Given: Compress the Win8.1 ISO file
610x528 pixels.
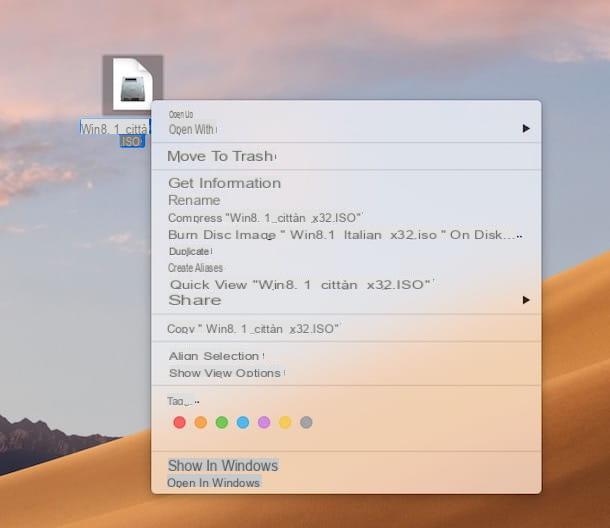Looking at the screenshot, I should tap(265, 218).
